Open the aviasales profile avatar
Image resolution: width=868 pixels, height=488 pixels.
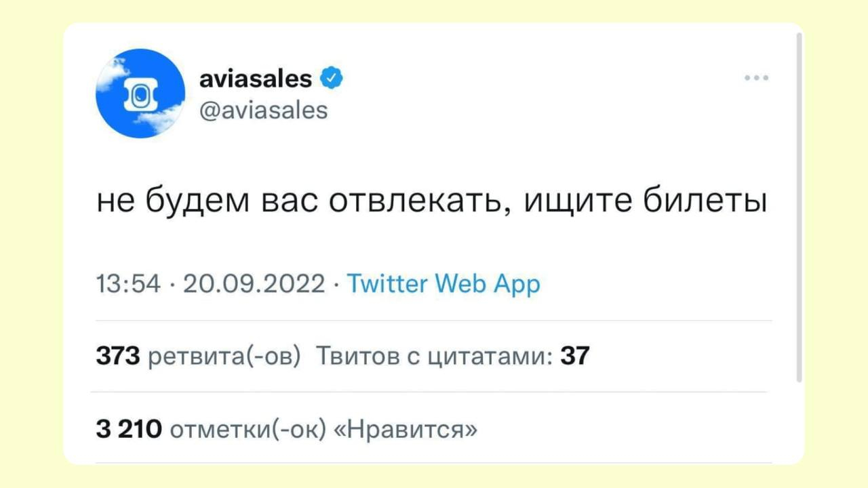pyautogui.click(x=140, y=94)
